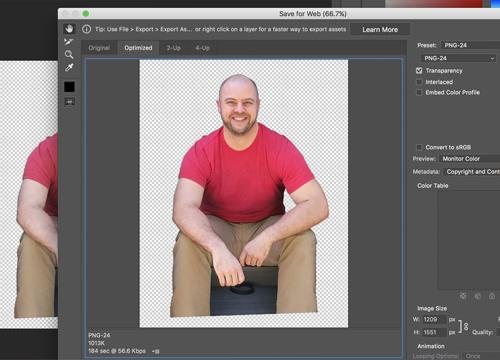Select the Zoom tool
The width and height of the screenshot is (500, 360).
pyautogui.click(x=69, y=55)
